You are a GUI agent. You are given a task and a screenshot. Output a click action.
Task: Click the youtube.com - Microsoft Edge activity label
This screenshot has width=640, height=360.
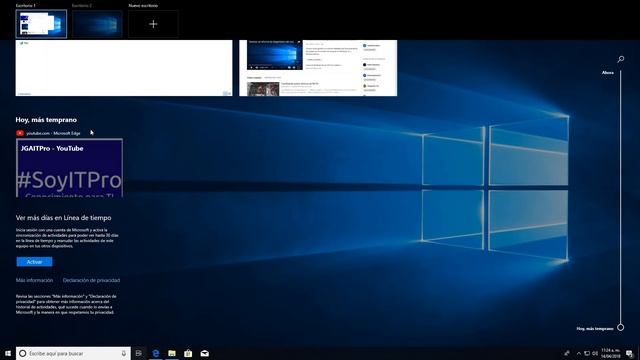click(53, 133)
